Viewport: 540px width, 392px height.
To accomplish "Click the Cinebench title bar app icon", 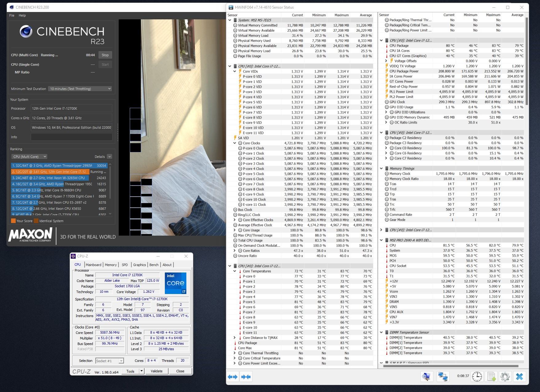I will tap(11, 7).
